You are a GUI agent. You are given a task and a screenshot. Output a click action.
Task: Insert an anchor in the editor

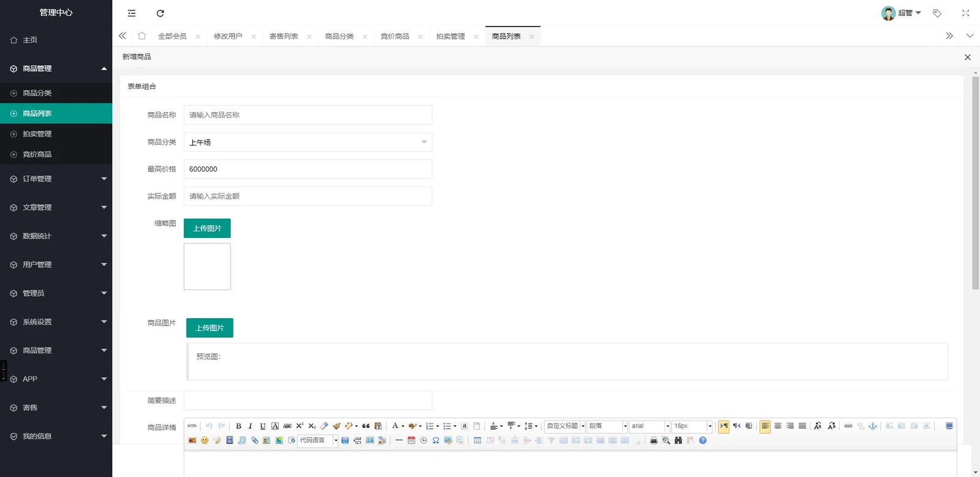pos(873,426)
